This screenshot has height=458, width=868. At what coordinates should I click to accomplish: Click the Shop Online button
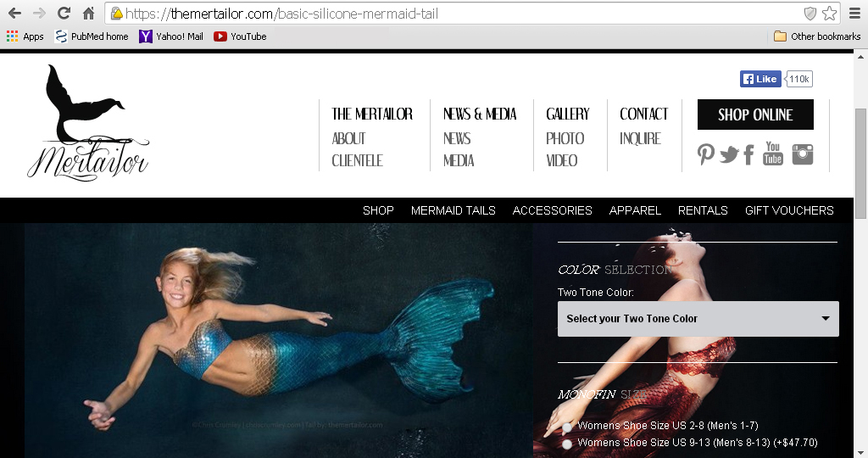pyautogui.click(x=754, y=114)
